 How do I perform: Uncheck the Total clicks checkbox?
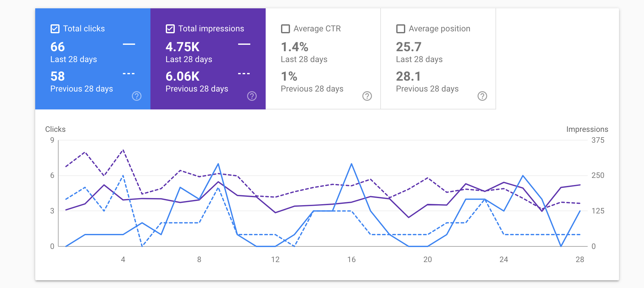pos(55,29)
